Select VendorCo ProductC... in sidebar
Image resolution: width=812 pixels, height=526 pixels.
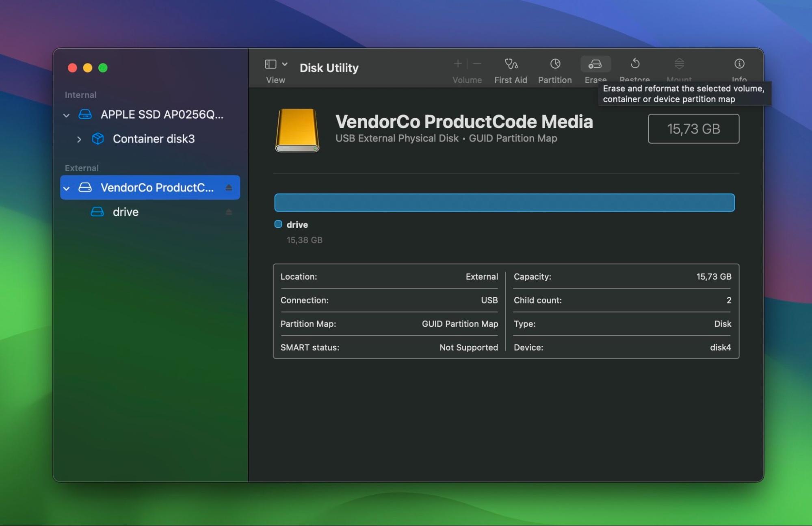[x=150, y=188]
